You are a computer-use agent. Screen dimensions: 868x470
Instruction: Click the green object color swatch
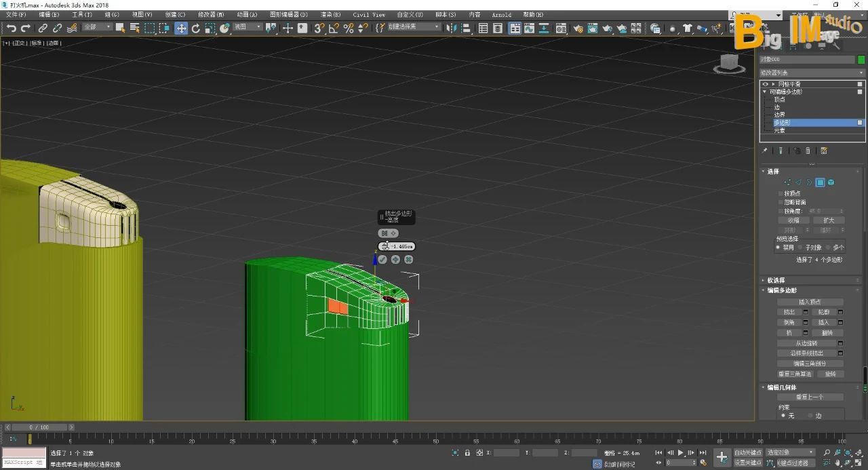[x=861, y=60]
